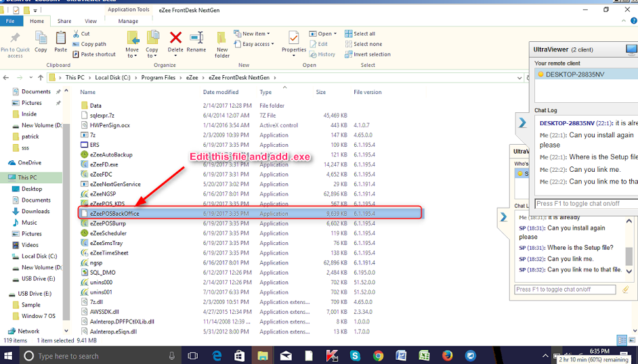Viewport: 638px width, 364px height.
Task: Click the History ribbon command
Action: [x=322, y=54]
